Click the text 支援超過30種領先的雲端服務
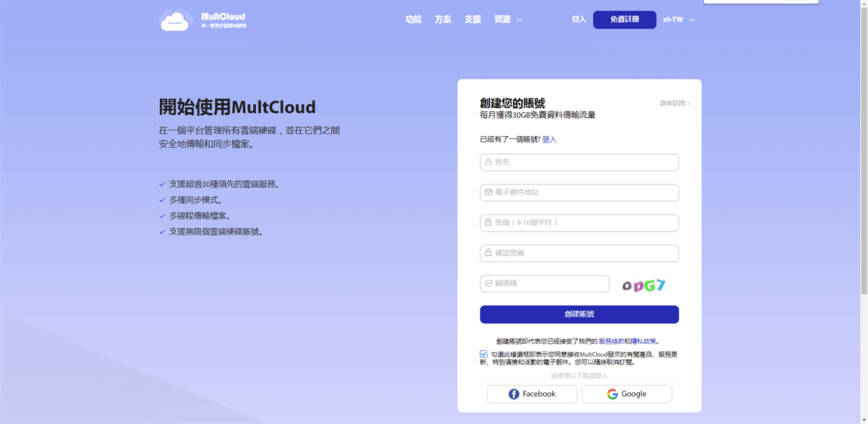Screen dimensions: 868x424 coord(224,185)
